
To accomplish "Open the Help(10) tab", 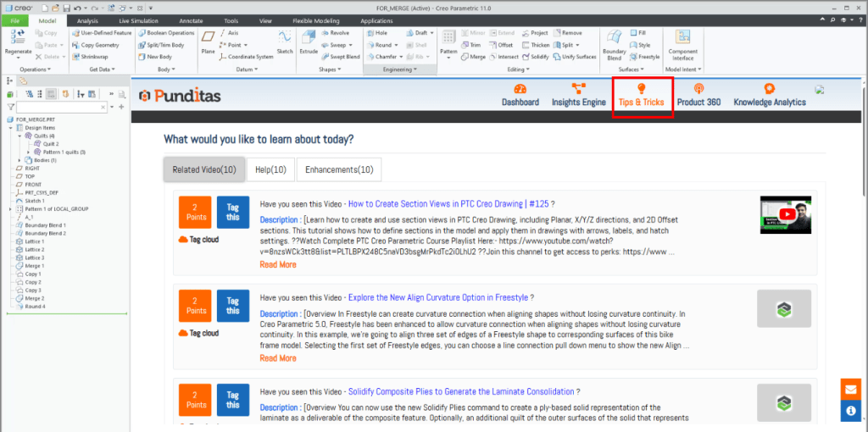I will click(270, 169).
